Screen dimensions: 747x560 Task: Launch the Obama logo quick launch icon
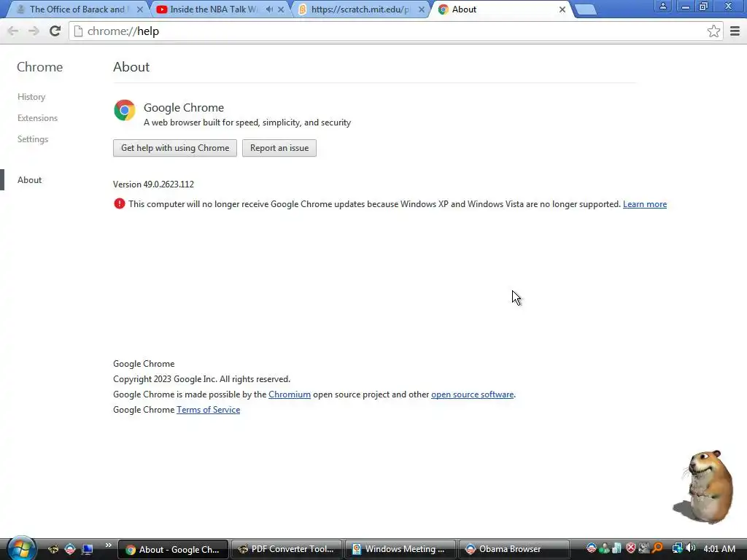point(70,549)
